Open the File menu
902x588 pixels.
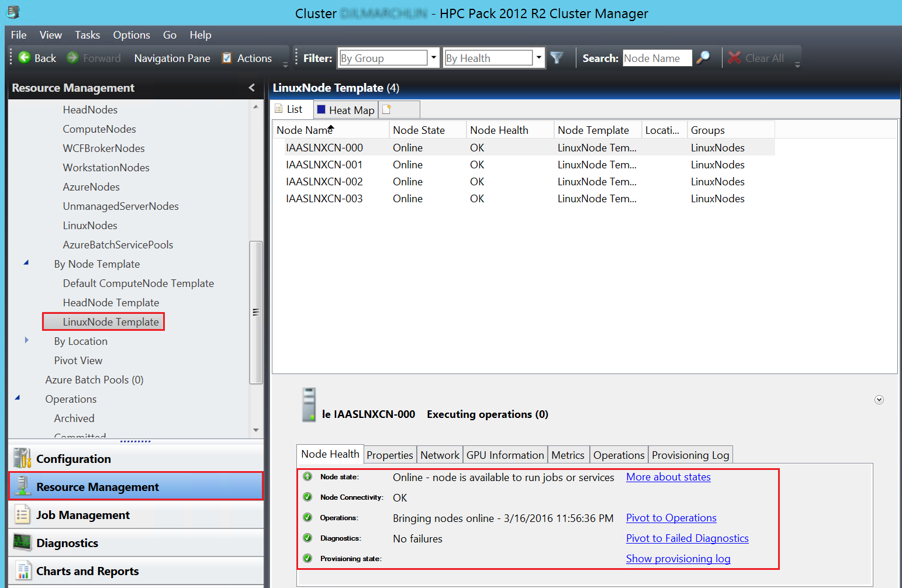click(19, 35)
